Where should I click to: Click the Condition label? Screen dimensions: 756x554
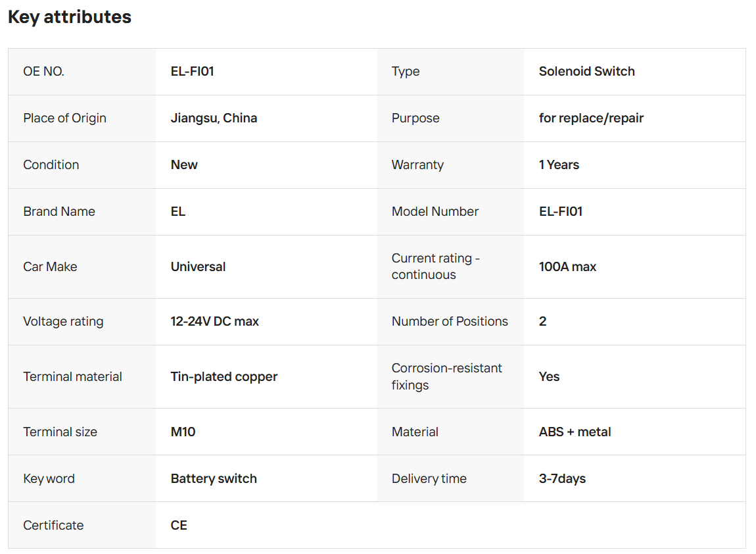pyautogui.click(x=51, y=165)
